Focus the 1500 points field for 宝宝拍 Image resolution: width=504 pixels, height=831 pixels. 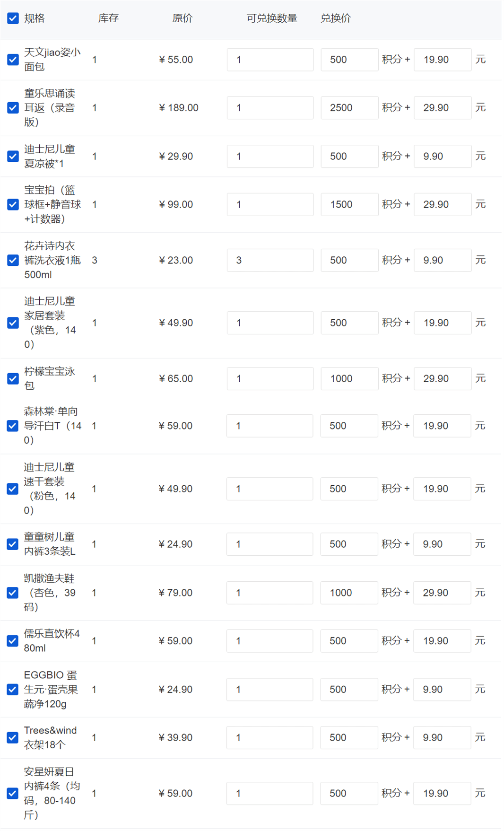[x=349, y=204]
